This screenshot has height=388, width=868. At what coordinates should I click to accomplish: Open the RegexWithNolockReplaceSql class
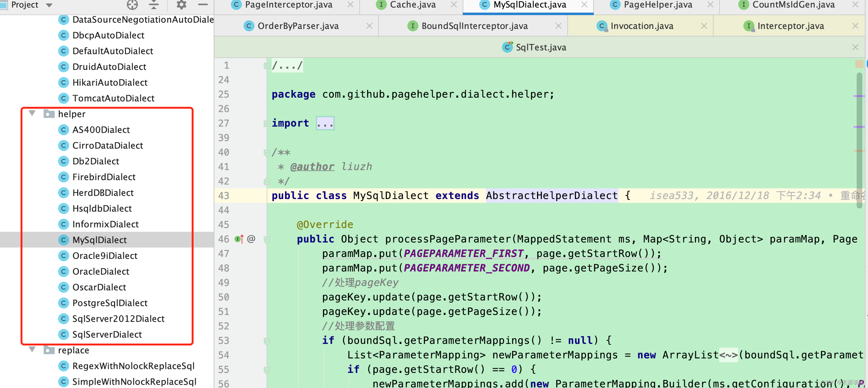click(x=133, y=366)
